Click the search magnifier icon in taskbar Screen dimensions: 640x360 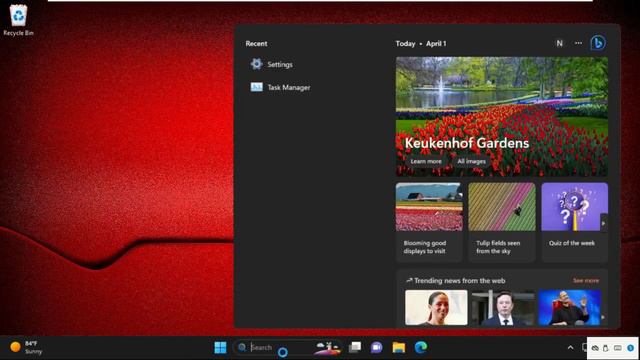[x=242, y=347]
